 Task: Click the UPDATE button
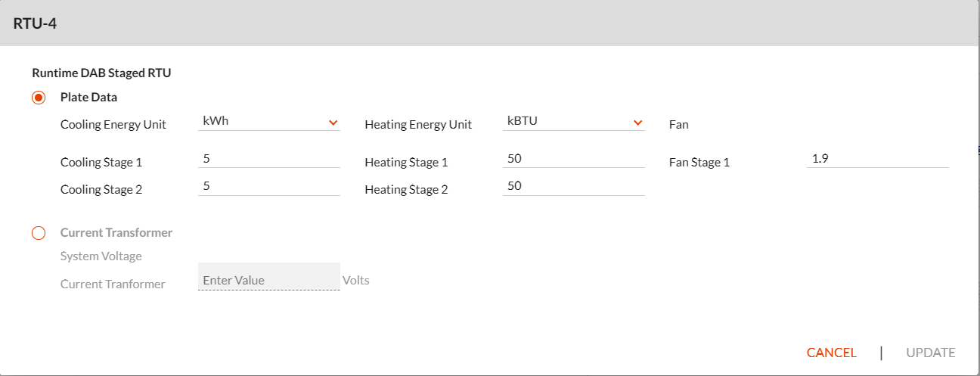931,353
